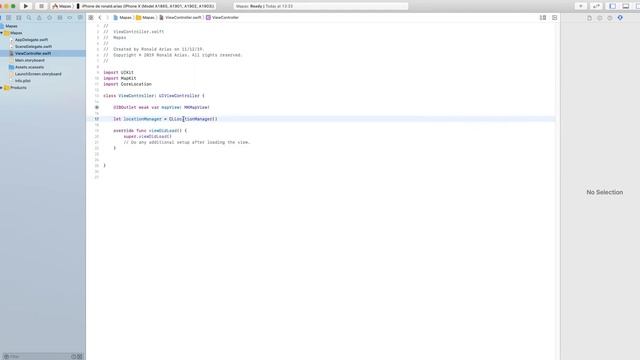
Task: Click the super.viewDidLoad() line
Action: [x=147, y=136]
